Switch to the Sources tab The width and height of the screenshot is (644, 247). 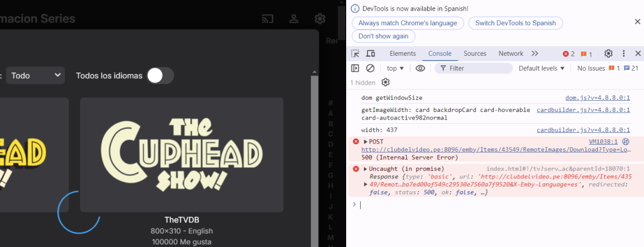pos(475,54)
